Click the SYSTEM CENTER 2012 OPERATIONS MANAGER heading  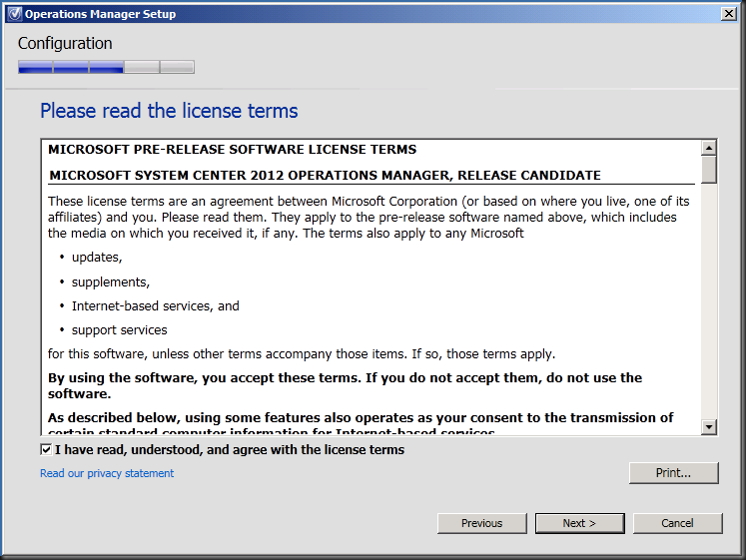point(325,175)
